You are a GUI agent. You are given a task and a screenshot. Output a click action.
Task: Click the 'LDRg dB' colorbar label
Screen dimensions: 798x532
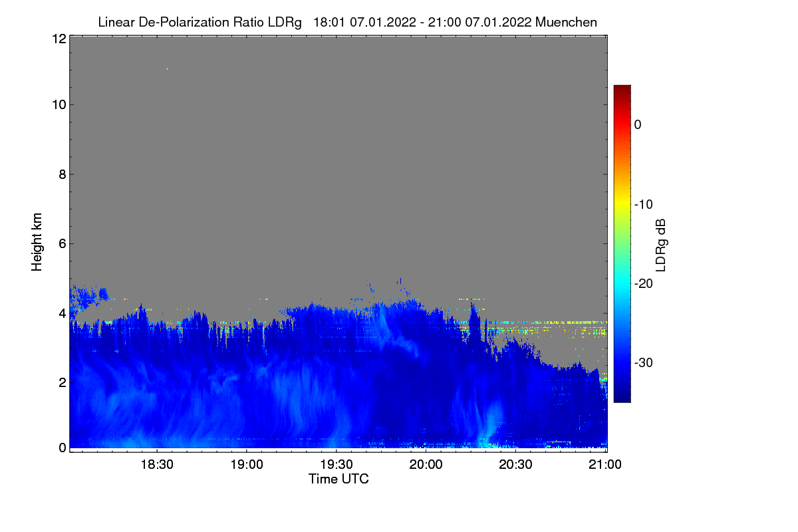(x=660, y=244)
